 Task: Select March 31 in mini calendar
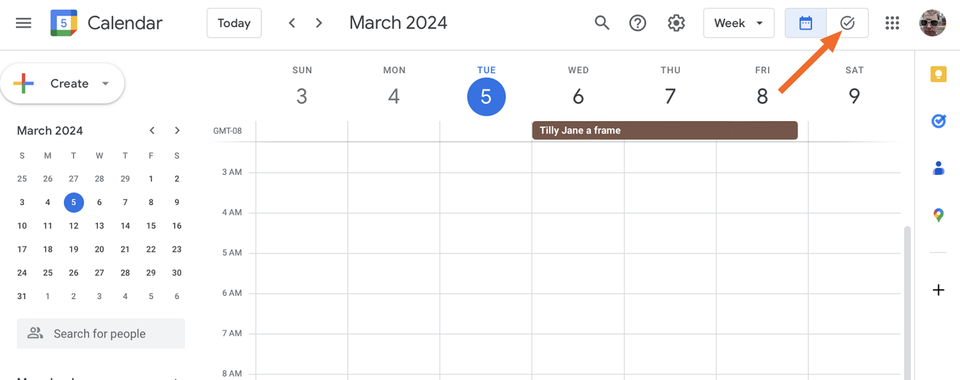tap(22, 296)
